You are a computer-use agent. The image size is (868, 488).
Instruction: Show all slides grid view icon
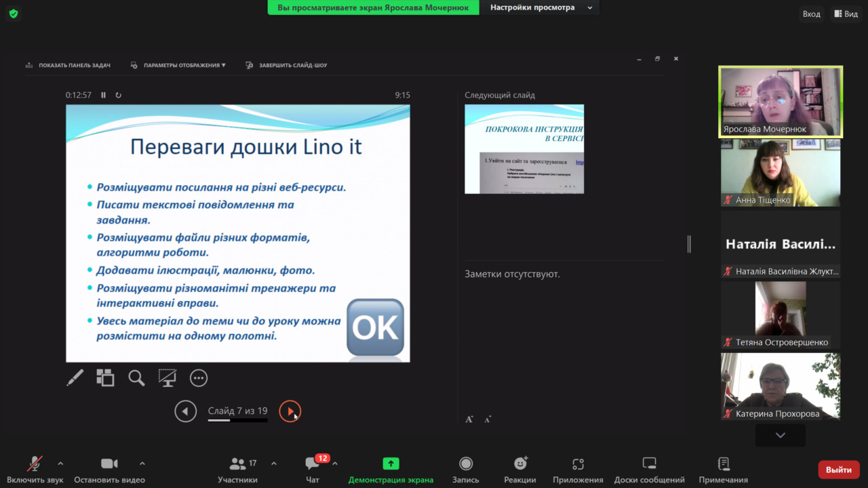[105, 378]
